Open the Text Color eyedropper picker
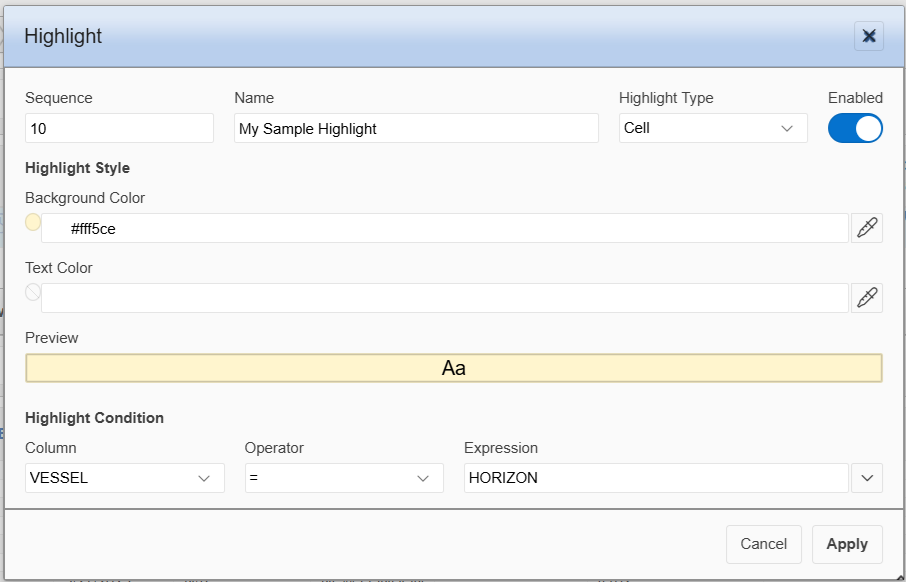Screen dimensions: 906x582 (x=867, y=298)
